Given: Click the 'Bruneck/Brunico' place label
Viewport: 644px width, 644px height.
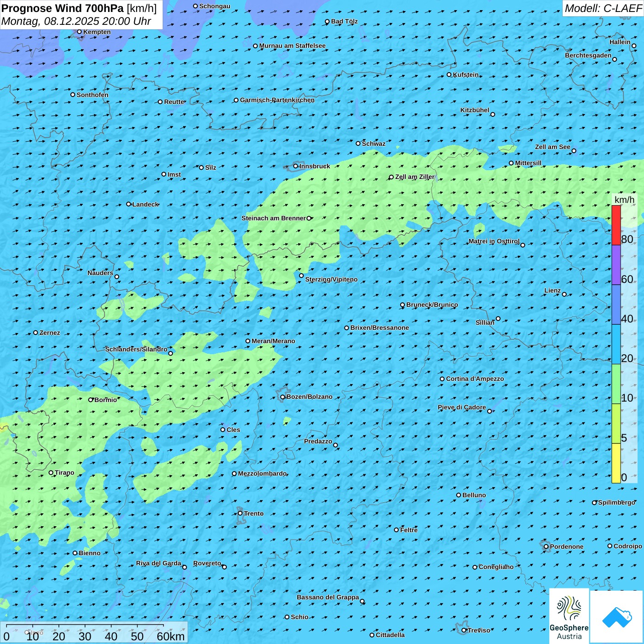Looking at the screenshot, I should pos(432,305).
